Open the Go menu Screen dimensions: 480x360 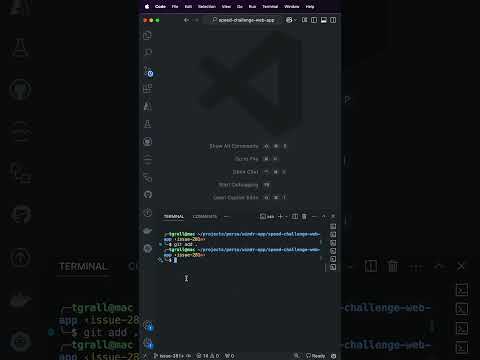pyautogui.click(x=240, y=6)
